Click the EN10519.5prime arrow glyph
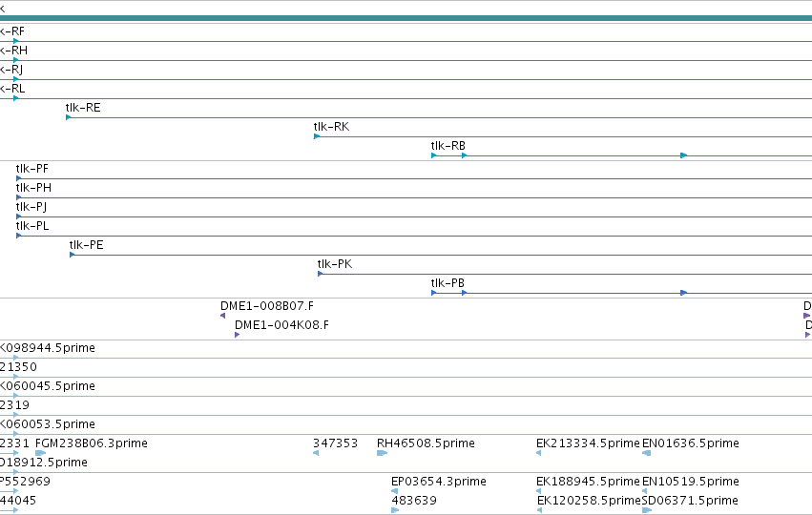Image resolution: width=812 pixels, height=515 pixels. tap(645, 491)
